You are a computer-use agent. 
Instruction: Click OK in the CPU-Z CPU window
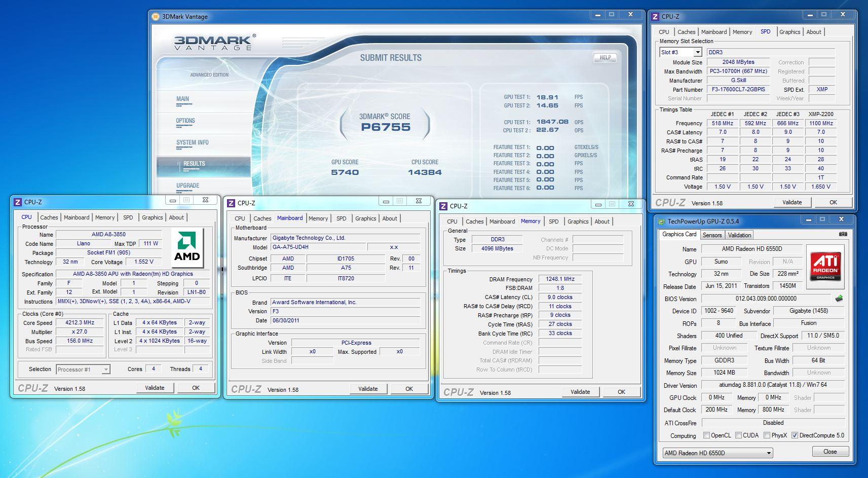click(196, 387)
